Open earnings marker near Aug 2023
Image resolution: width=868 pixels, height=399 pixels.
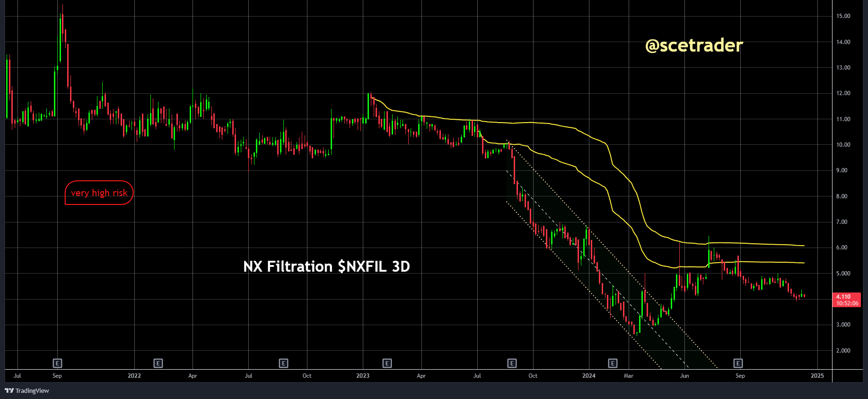point(512,364)
